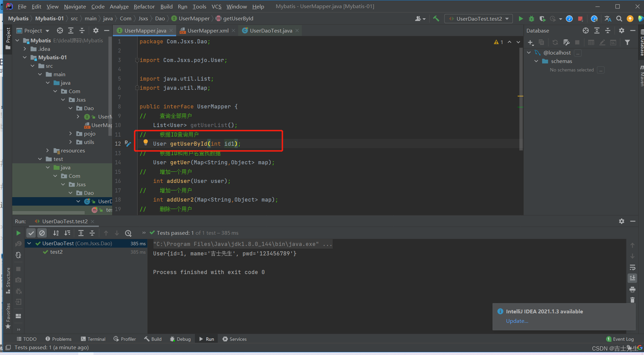Image resolution: width=644 pixels, height=355 pixels.
Task: Add new data source in Database panel
Action: click(531, 42)
